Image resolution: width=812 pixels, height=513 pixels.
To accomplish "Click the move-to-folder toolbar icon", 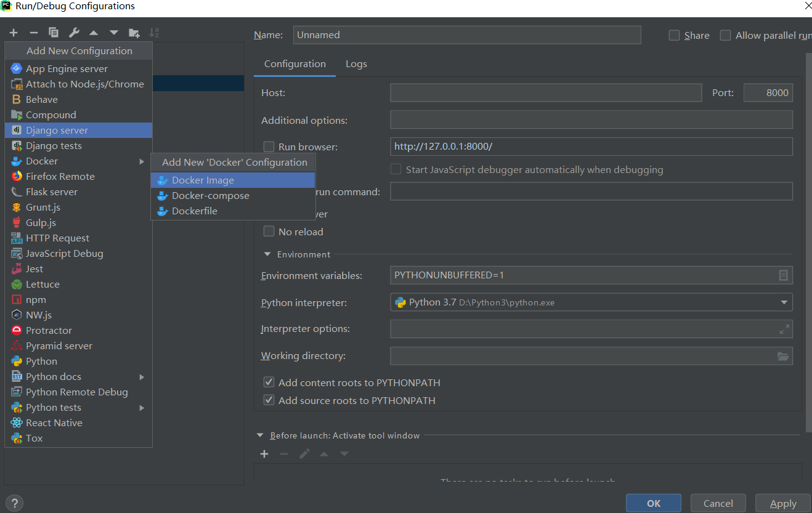I will pos(134,33).
